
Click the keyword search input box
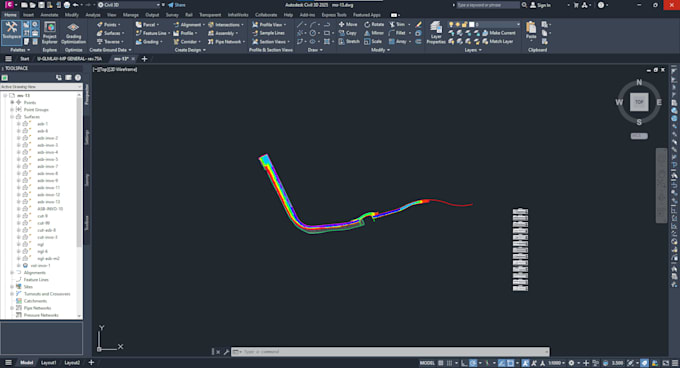point(488,5)
